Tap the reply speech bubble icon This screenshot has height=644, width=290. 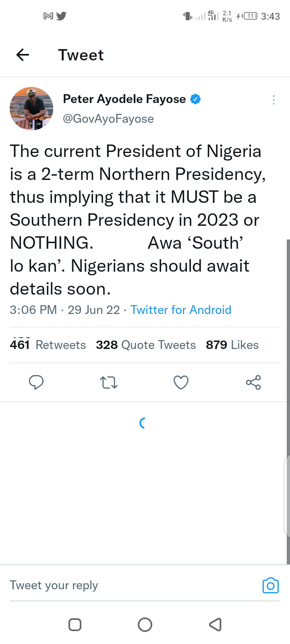tap(36, 382)
